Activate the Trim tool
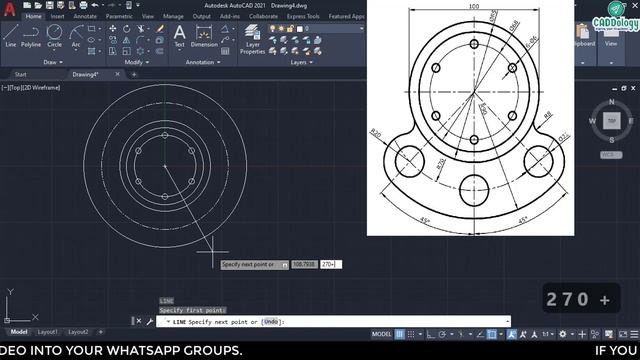640x360 pixels. [x=141, y=29]
